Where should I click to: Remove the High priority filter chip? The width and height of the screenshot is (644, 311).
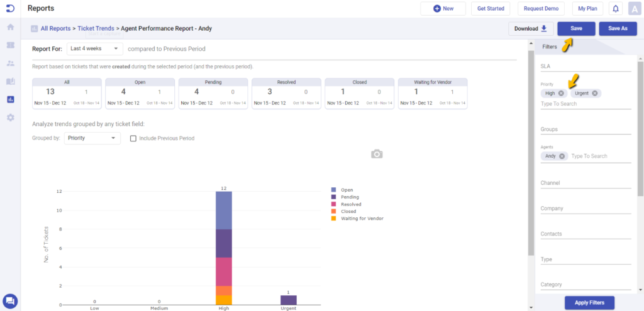[x=561, y=94]
